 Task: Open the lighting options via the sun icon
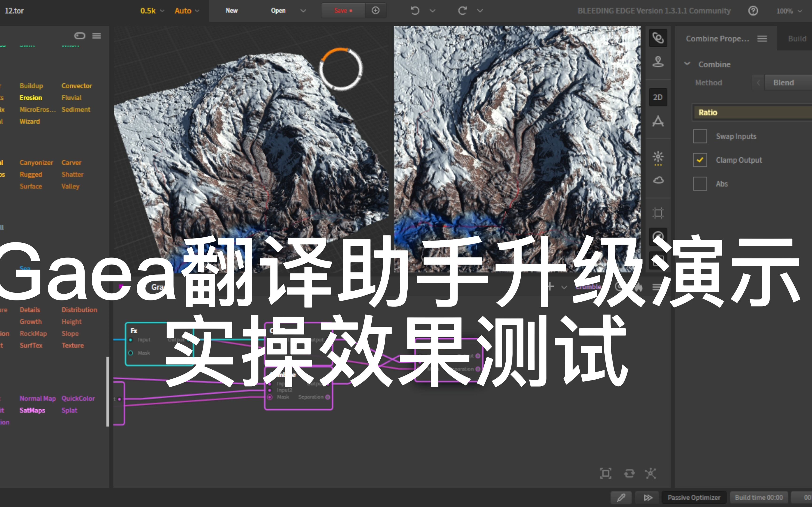[x=658, y=157]
